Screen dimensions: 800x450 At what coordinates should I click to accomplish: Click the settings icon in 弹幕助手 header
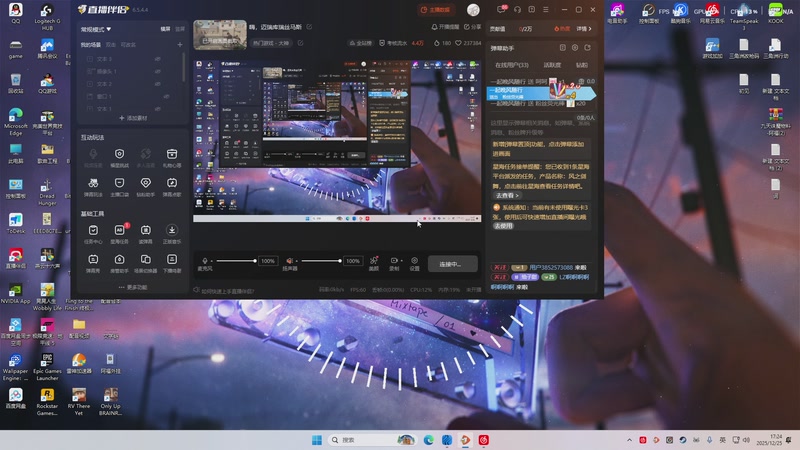pos(575,47)
